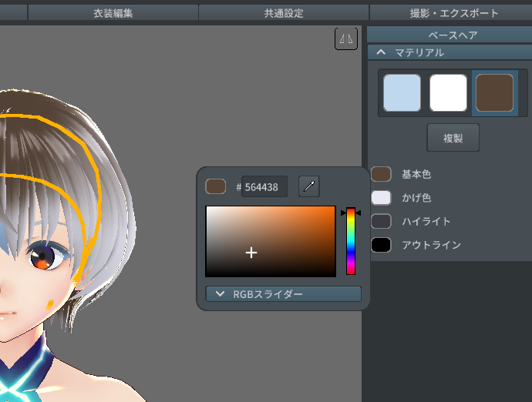The image size is (532, 402).
Task: Click inside the saturation-brightness color square
Action: click(270, 241)
